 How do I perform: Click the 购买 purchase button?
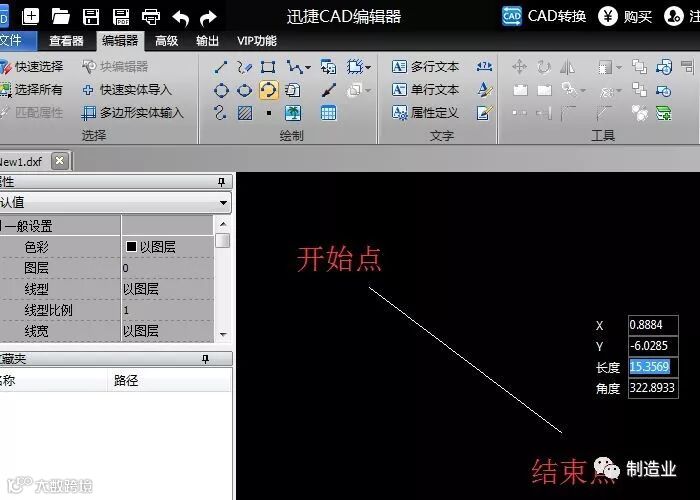pos(625,17)
